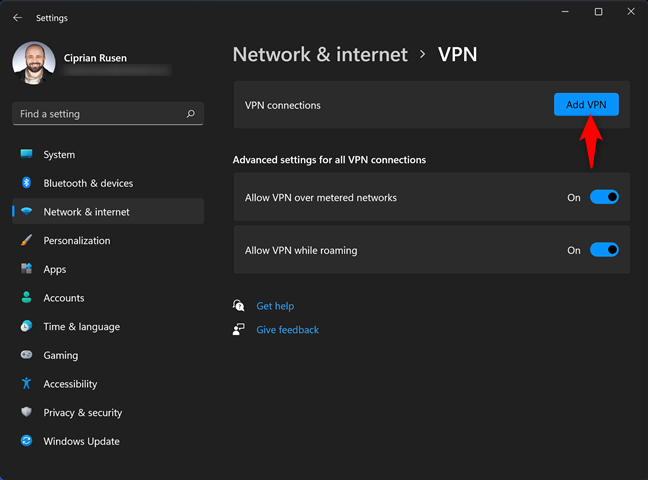This screenshot has width=648, height=480.
Task: Go to Gaming settings
Action: click(x=108, y=355)
